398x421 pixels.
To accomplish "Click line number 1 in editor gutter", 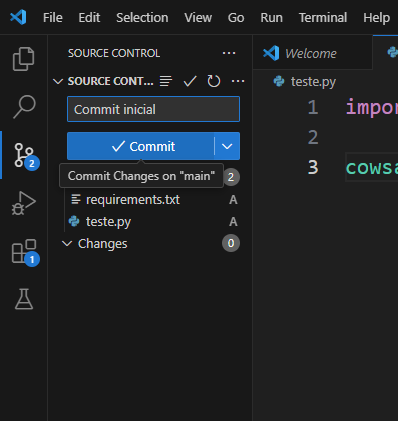I will [x=313, y=107].
